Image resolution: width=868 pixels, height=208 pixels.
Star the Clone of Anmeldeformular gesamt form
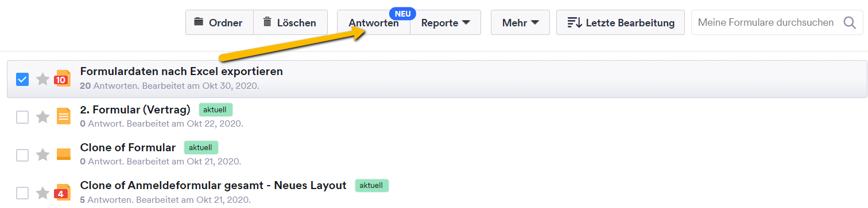(x=43, y=193)
